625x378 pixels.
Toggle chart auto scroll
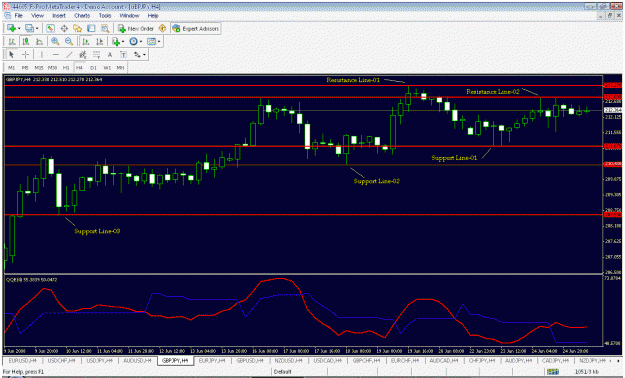tap(86, 41)
